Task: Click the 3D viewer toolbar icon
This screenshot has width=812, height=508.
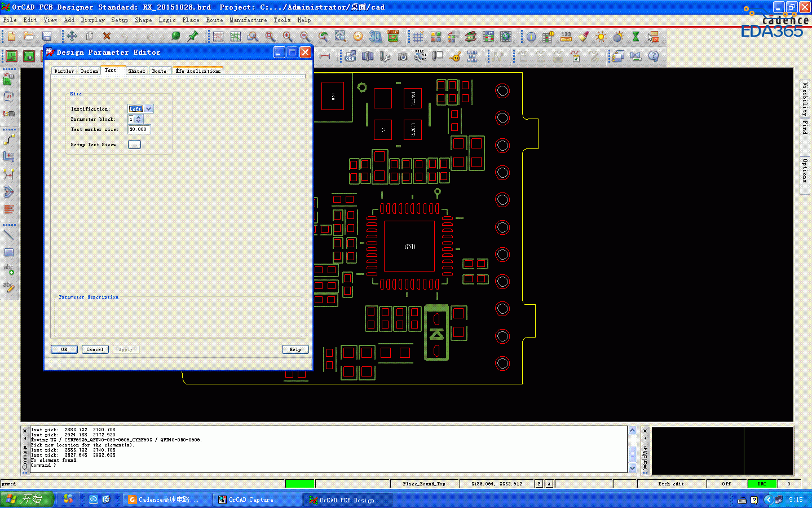Action: (x=375, y=37)
